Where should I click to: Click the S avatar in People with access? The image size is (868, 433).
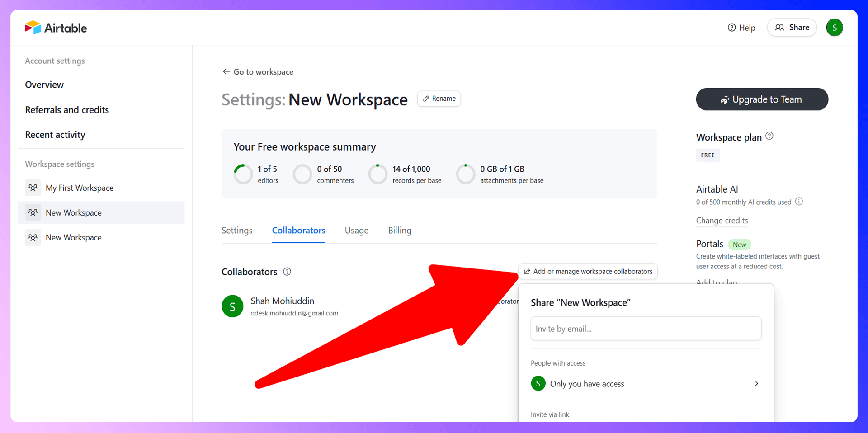pyautogui.click(x=538, y=383)
